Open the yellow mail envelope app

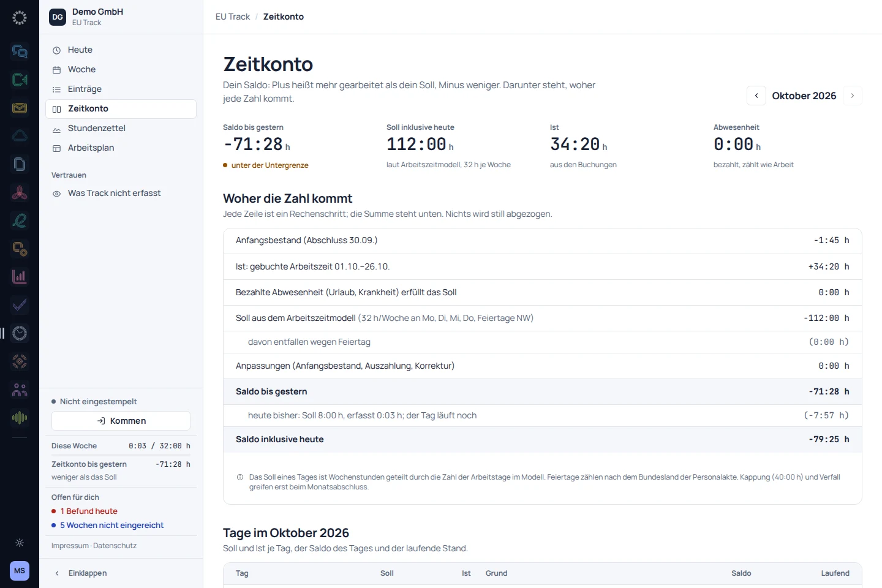click(x=20, y=108)
